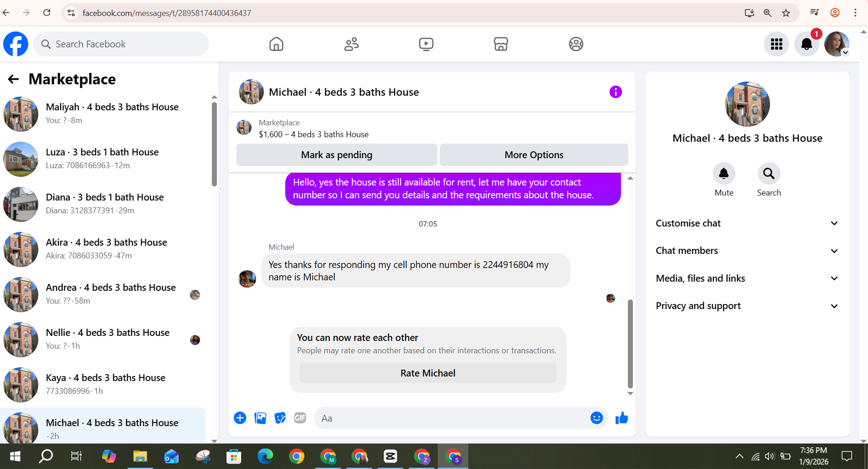The height and width of the screenshot is (469, 868).
Task: Open browser zoom magnifier icon
Action: (x=768, y=13)
